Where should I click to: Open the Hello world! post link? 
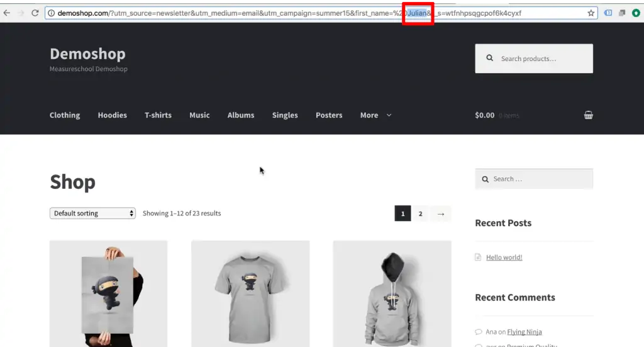[504, 258]
